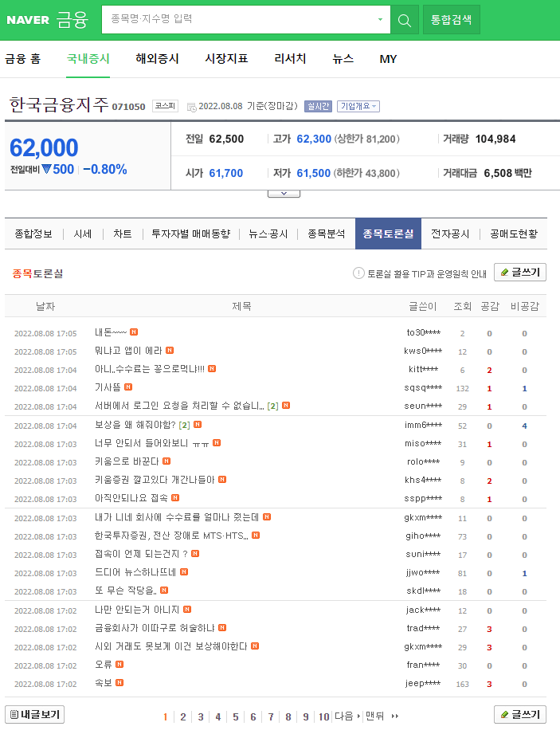Switch to 공매도현황 tab
The height and width of the screenshot is (734, 560).
(514, 234)
